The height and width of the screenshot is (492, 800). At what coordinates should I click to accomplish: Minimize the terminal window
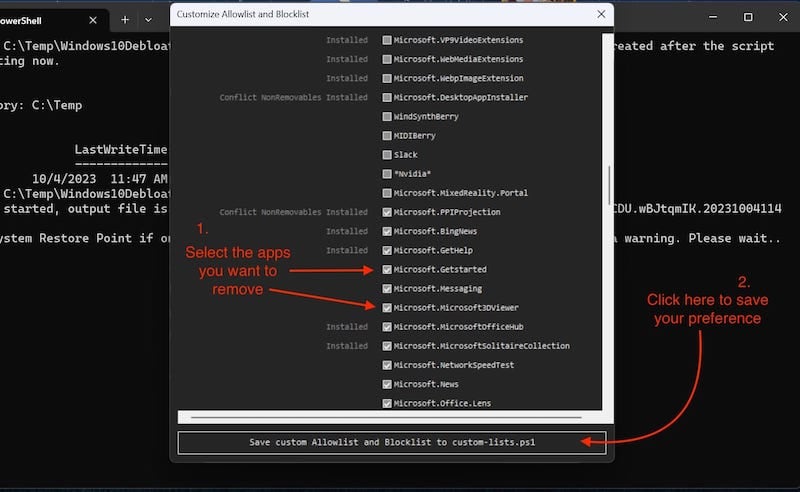point(713,17)
